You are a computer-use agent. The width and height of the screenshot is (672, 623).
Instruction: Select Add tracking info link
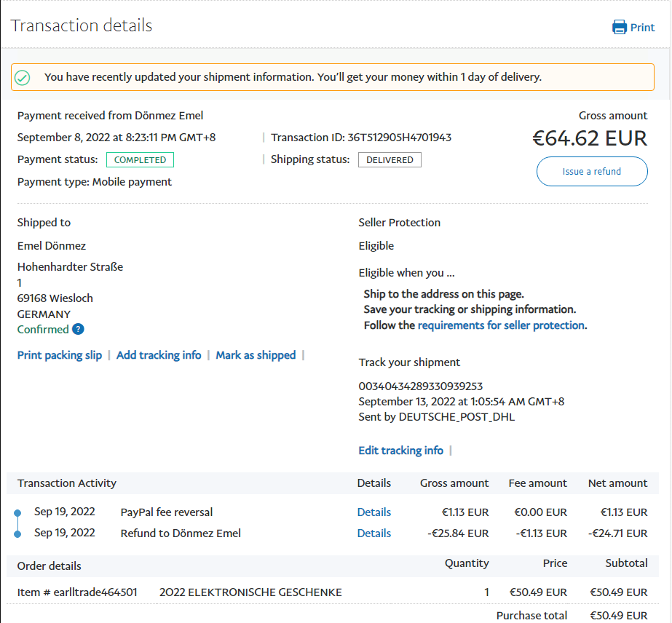(x=159, y=355)
